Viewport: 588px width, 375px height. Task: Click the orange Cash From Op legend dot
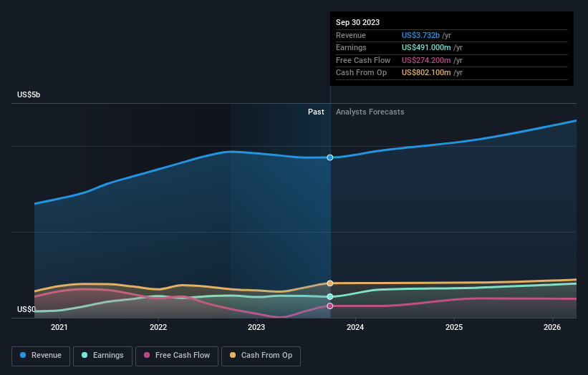[x=233, y=355]
